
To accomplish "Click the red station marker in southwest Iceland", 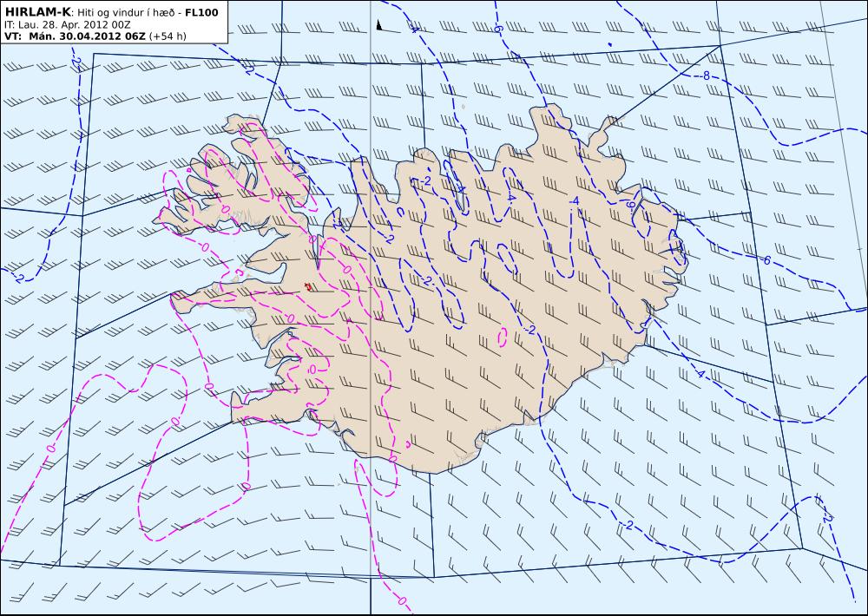I will pos(309,286).
